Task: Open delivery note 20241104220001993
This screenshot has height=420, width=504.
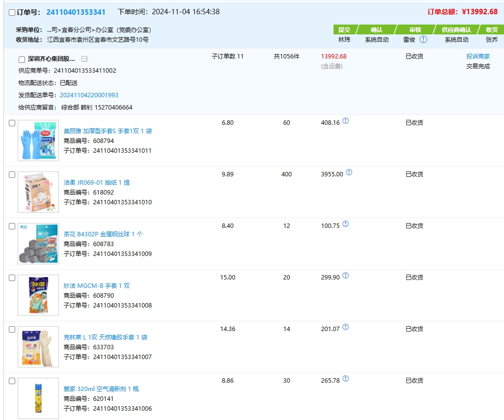Action: tap(89, 95)
